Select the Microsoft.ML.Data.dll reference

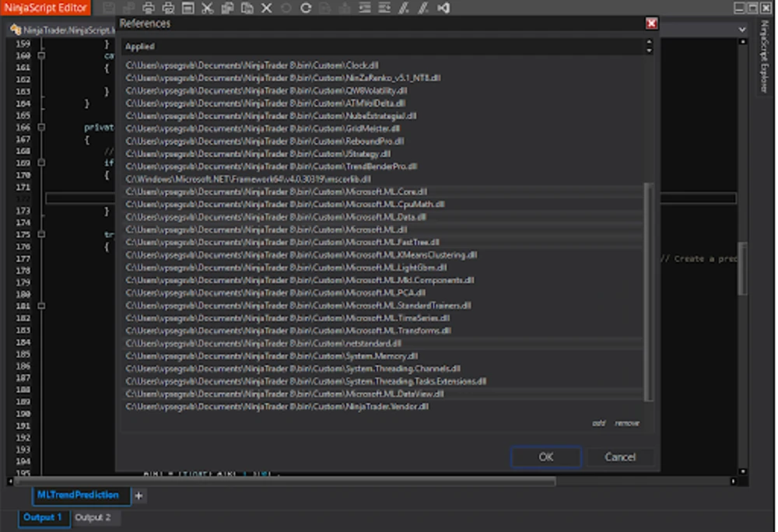point(382,217)
